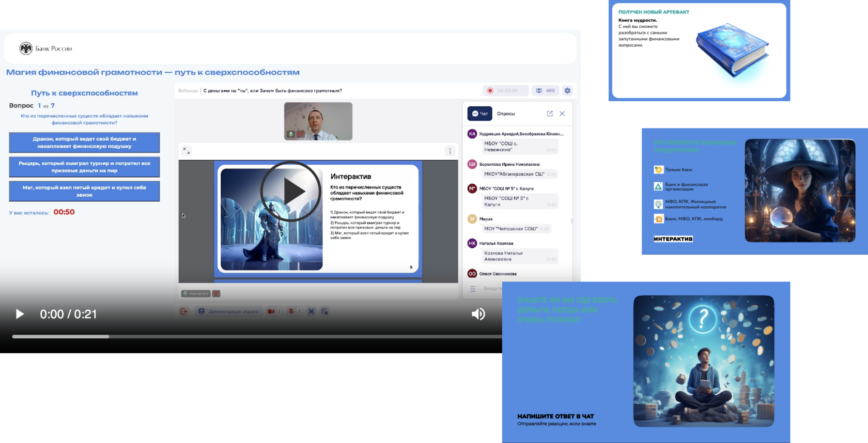Pop out the chat panel into a window
The image size is (868, 443).
[550, 114]
